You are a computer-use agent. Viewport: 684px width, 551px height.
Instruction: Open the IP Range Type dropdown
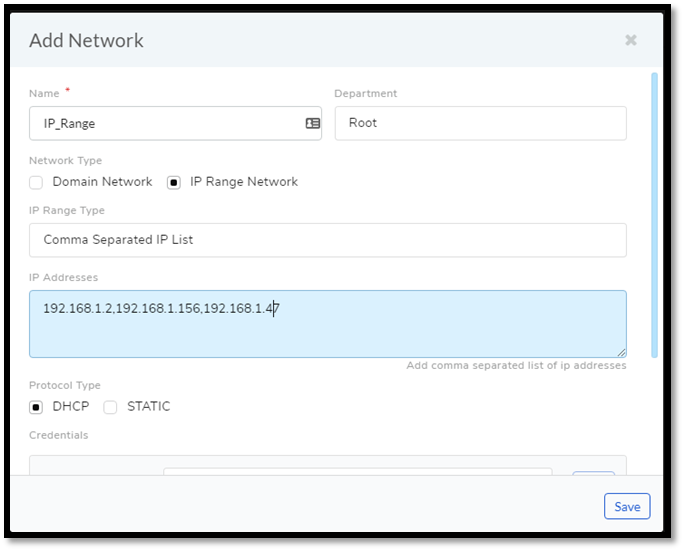point(328,240)
